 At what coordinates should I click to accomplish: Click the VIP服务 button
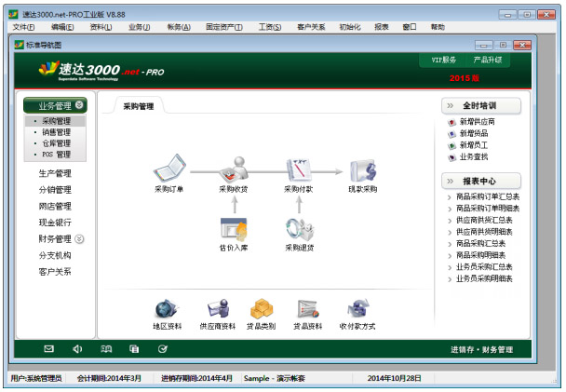tap(444, 60)
